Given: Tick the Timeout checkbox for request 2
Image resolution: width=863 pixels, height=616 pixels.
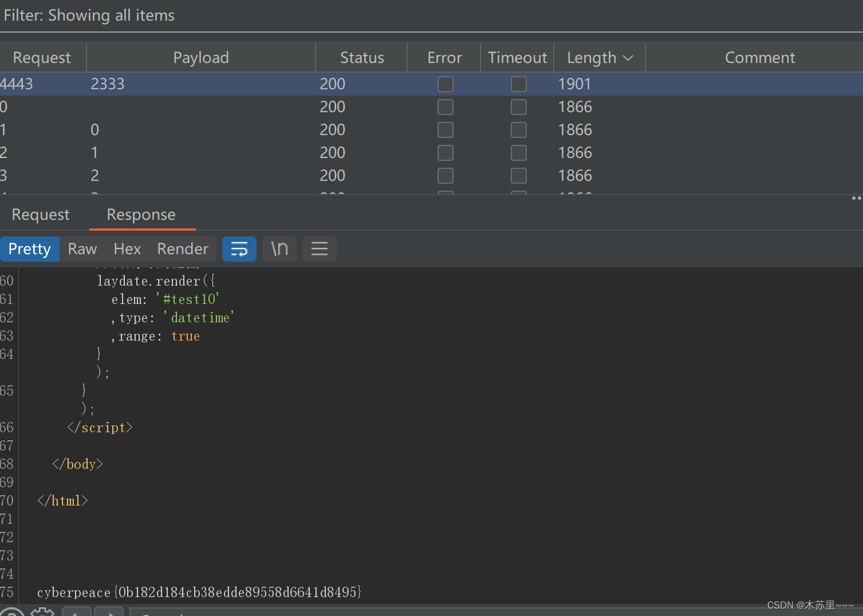Looking at the screenshot, I should point(518,153).
